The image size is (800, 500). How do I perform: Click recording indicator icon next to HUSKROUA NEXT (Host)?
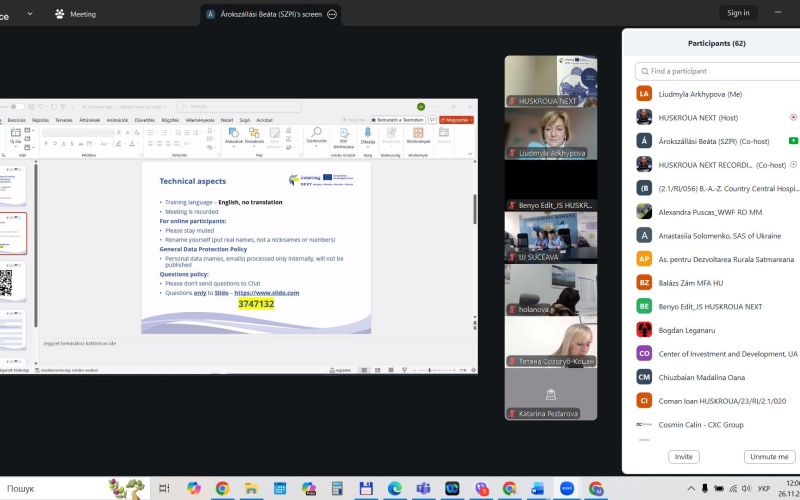[x=793, y=117]
